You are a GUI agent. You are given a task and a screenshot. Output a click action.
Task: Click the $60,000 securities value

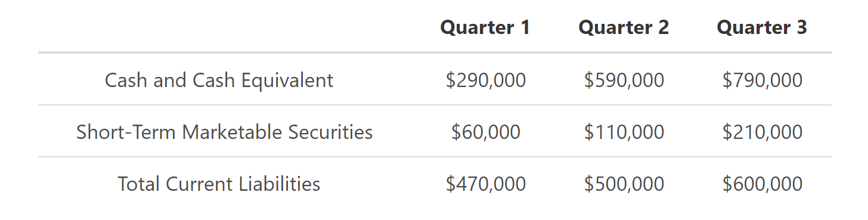point(486,132)
